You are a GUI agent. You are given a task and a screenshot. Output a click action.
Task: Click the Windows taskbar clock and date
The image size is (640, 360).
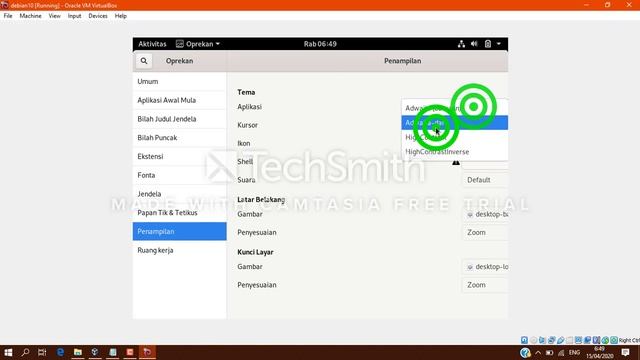600,353
